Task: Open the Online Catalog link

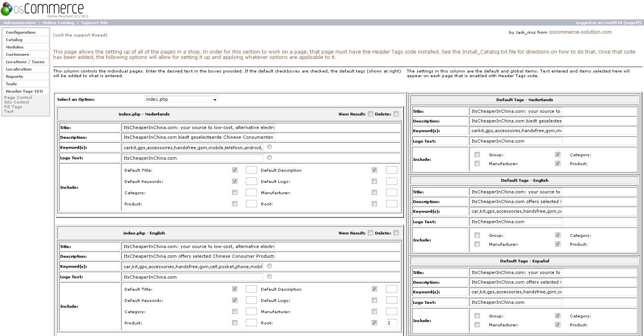Action: pos(59,23)
